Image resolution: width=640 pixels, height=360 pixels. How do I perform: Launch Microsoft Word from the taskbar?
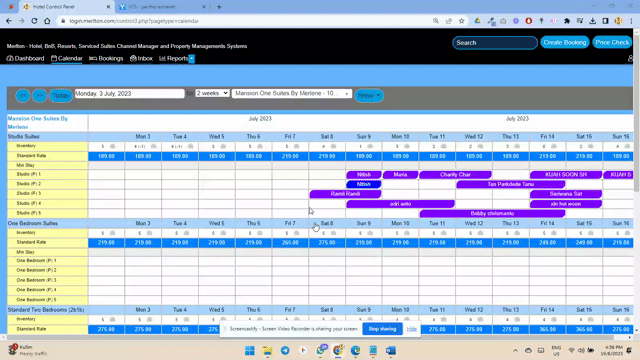[x=391, y=350]
